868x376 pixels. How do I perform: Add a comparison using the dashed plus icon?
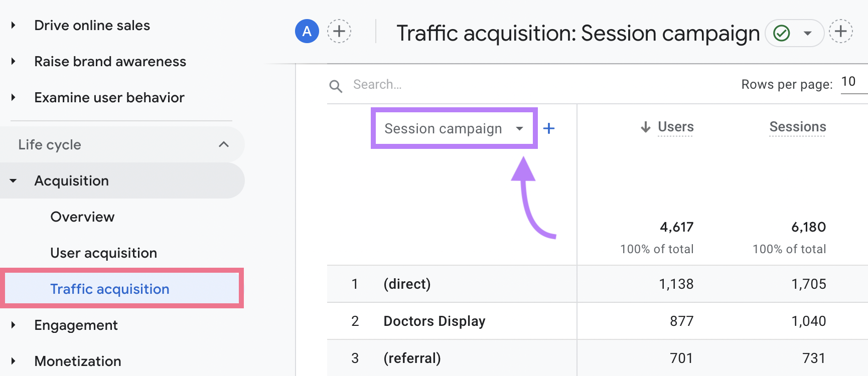pos(339,31)
